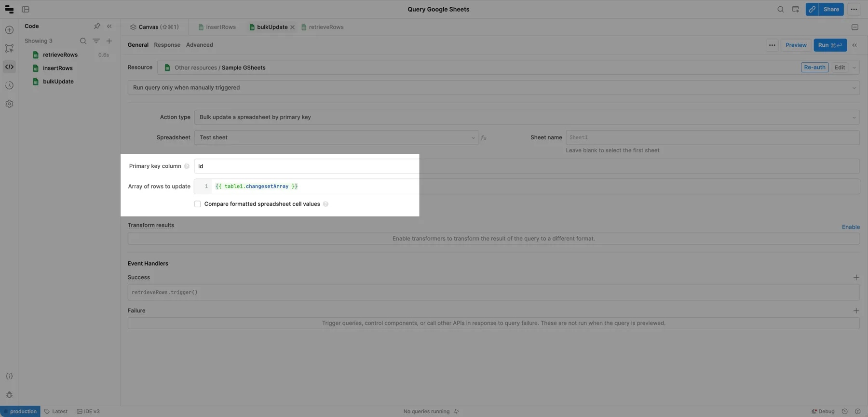The image size is (868, 417).
Task: Open the Component tree sidebar icon
Action: point(9,48)
